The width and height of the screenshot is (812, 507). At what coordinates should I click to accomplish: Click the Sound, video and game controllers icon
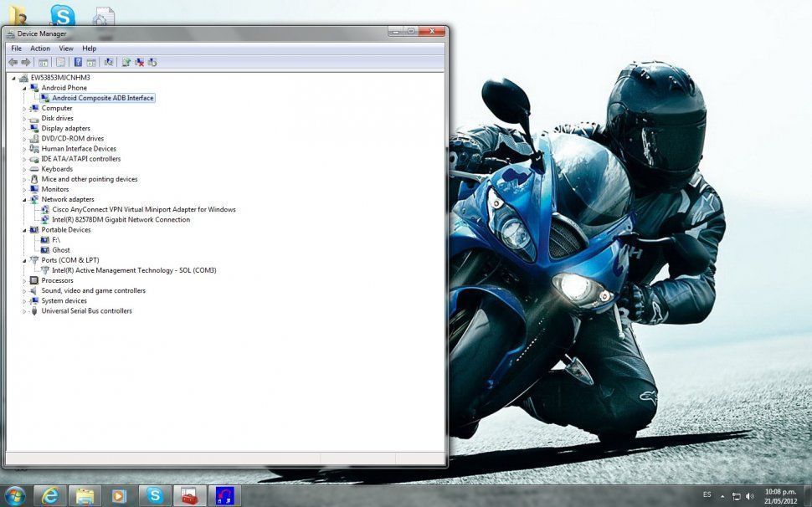(34, 291)
